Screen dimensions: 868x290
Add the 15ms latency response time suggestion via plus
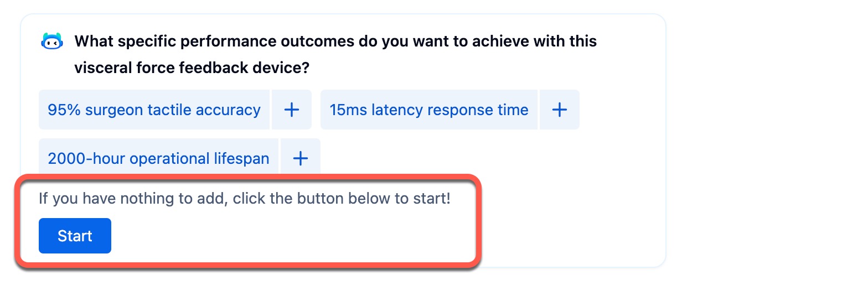click(560, 110)
